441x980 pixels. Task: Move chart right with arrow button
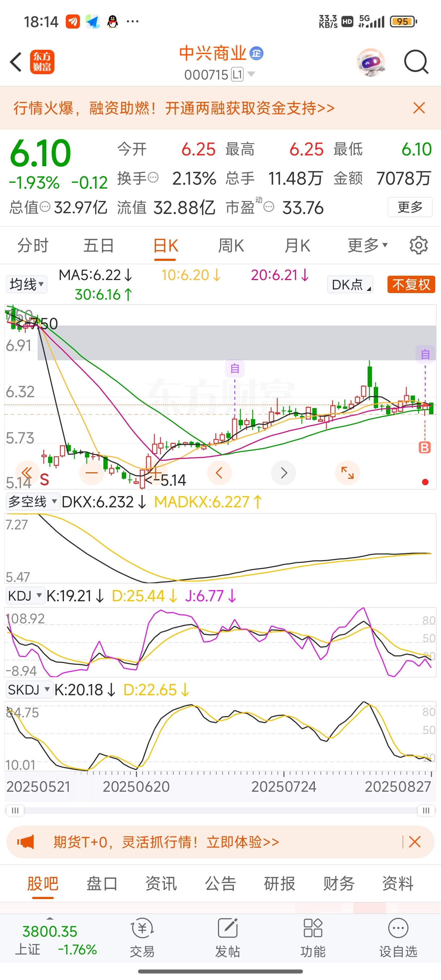[283, 473]
